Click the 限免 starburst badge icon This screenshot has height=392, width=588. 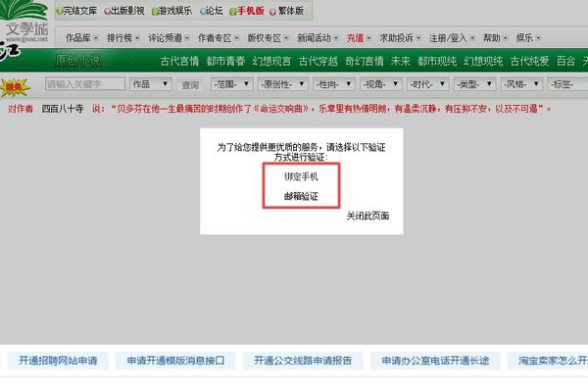pos(15,87)
